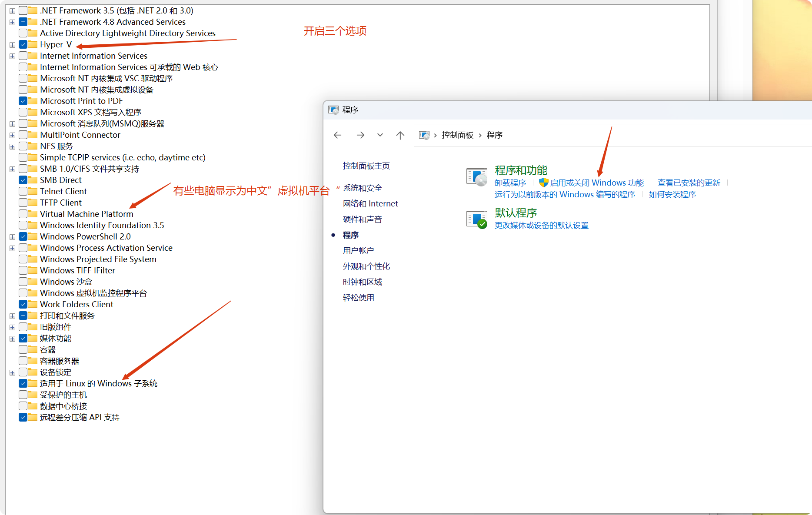This screenshot has height=515, width=812.
Task: Enable Windows 虚拟机监控程序平台 checkbox
Action: [x=23, y=293]
